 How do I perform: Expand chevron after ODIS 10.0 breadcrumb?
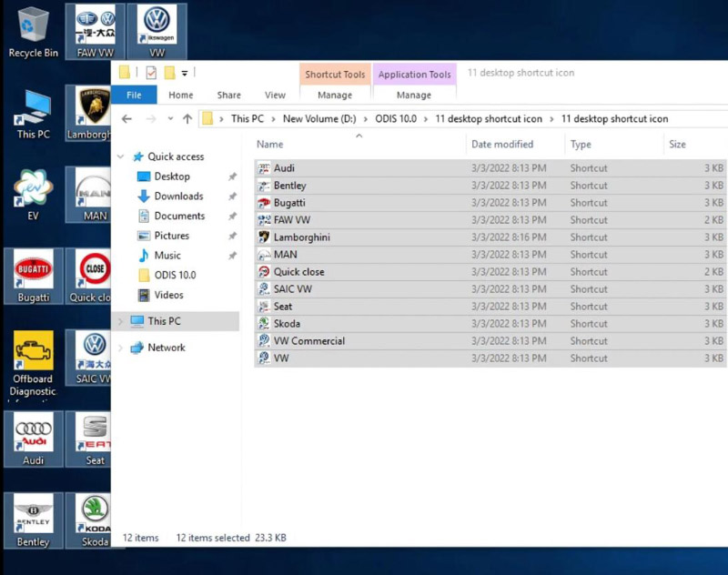pyautogui.click(x=426, y=119)
